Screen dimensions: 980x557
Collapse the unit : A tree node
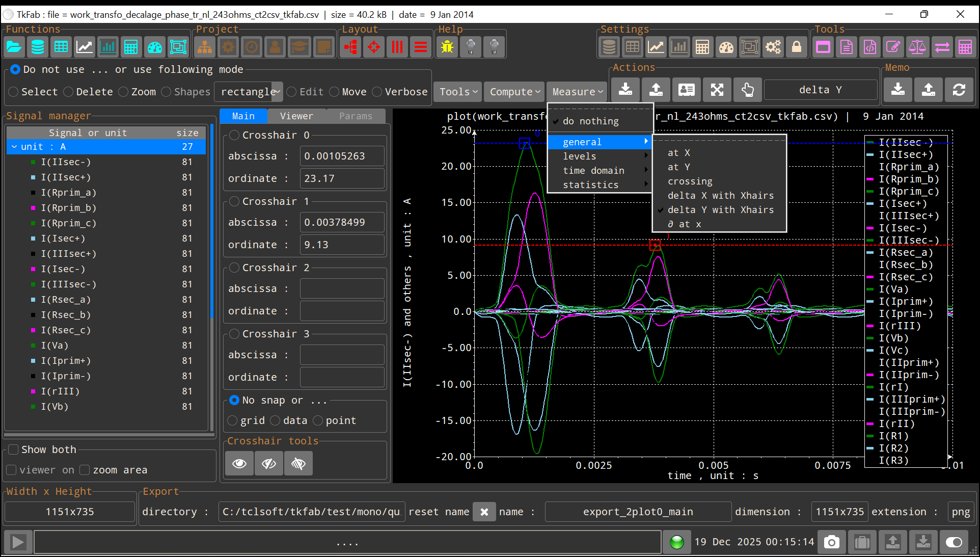click(14, 147)
